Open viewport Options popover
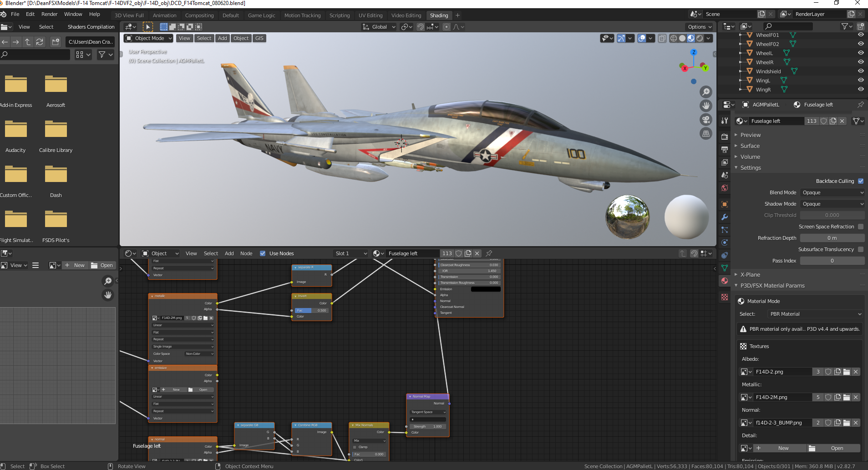This screenshot has height=470, width=868. point(700,27)
